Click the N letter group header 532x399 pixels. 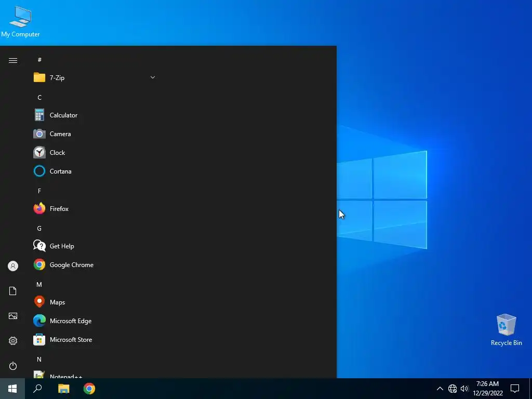pos(39,359)
